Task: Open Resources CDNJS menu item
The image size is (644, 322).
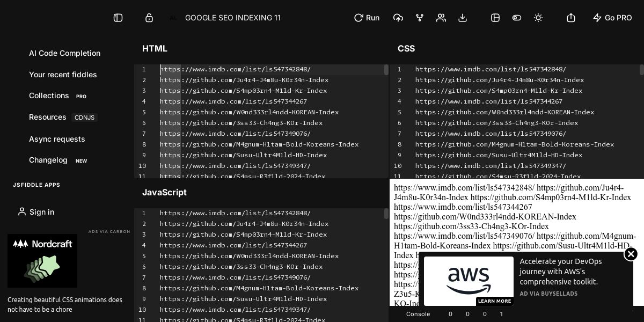Action: click(63, 117)
